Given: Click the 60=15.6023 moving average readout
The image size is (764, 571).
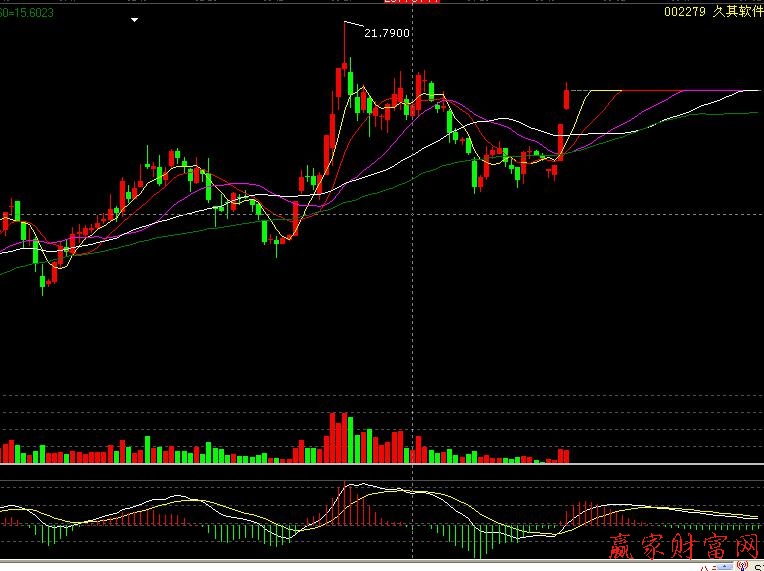Looking at the screenshot, I should coord(27,12).
